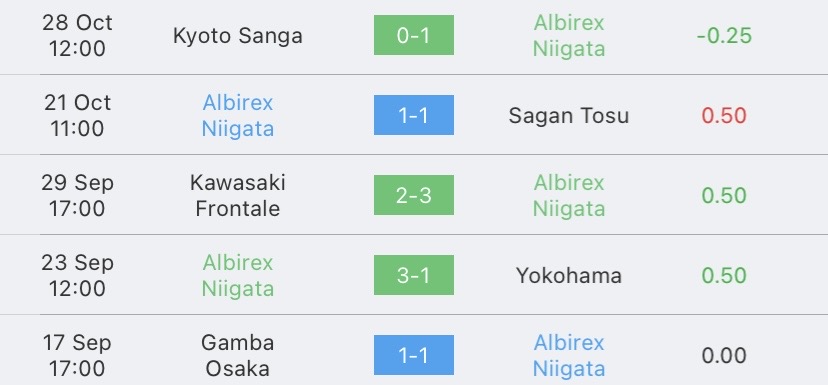Open the Kawasaki Frontale team link
Image resolution: width=828 pixels, height=385 pixels.
[238, 195]
